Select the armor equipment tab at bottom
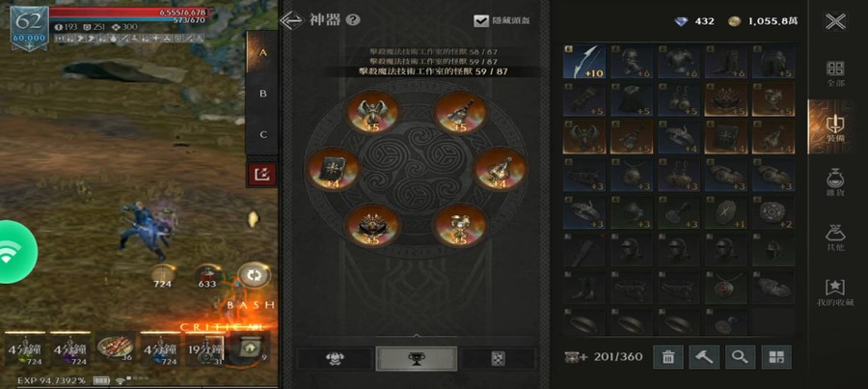The image size is (868, 389). tap(335, 358)
